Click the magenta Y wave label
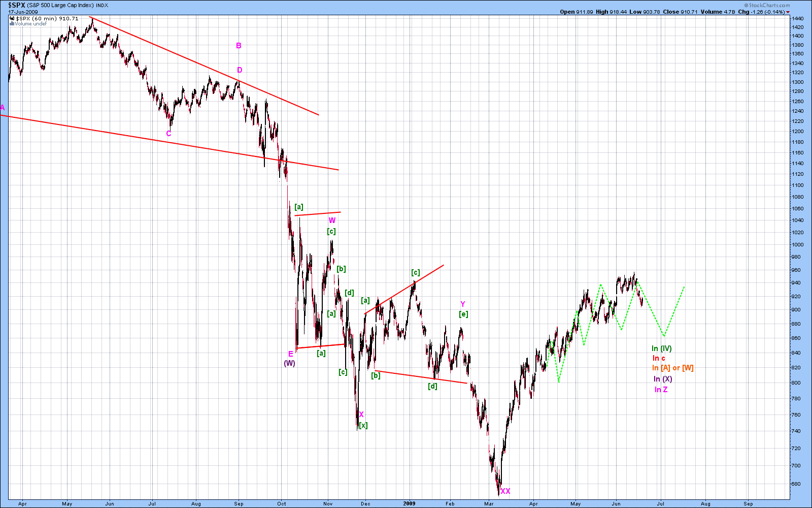This screenshot has height=508, width=812. pyautogui.click(x=462, y=304)
